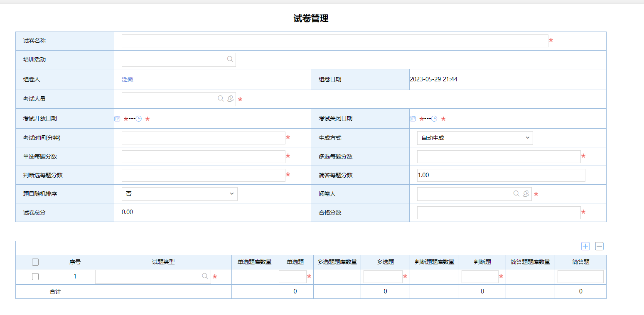644x315 pixels.
Task: Focus the 多选题 count input in row 1
Action: (x=383, y=276)
